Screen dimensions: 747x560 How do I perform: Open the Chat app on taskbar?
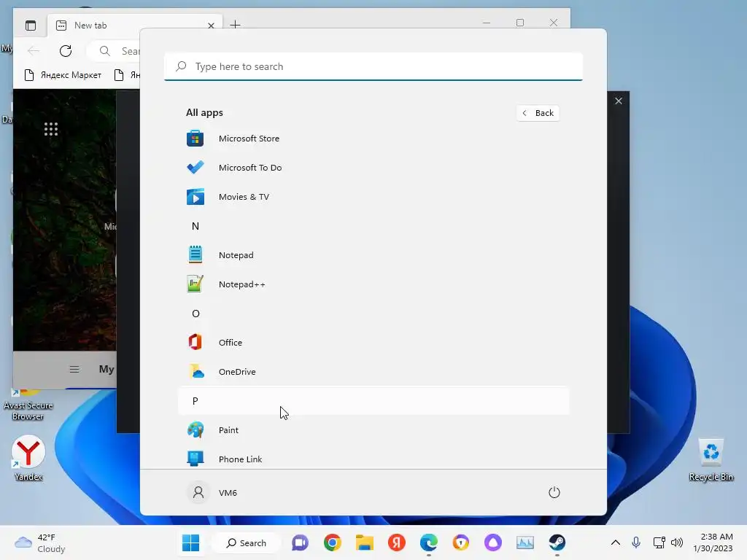(x=300, y=542)
